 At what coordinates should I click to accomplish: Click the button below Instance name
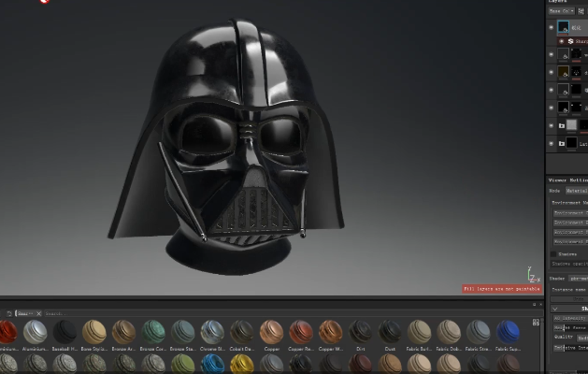pos(569,299)
